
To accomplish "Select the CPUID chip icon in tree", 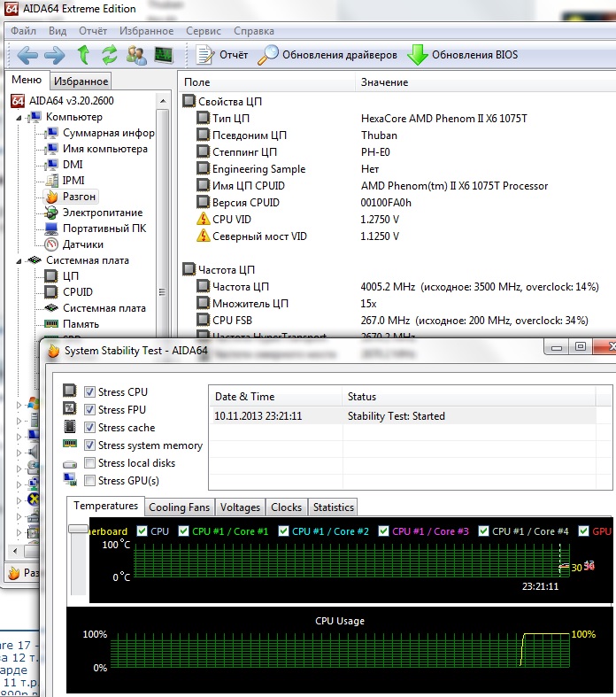I will [51, 292].
